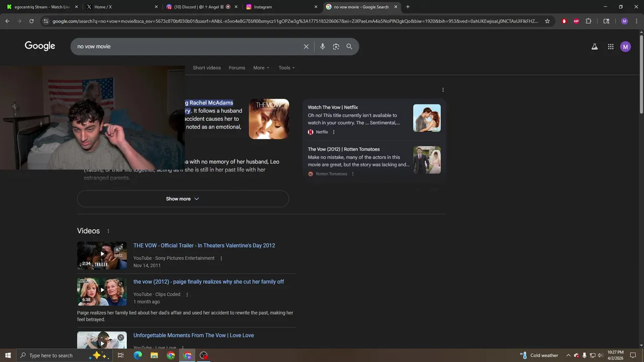The width and height of the screenshot is (644, 362).
Task: Open the site information icon in the address bar
Action: tap(46, 21)
